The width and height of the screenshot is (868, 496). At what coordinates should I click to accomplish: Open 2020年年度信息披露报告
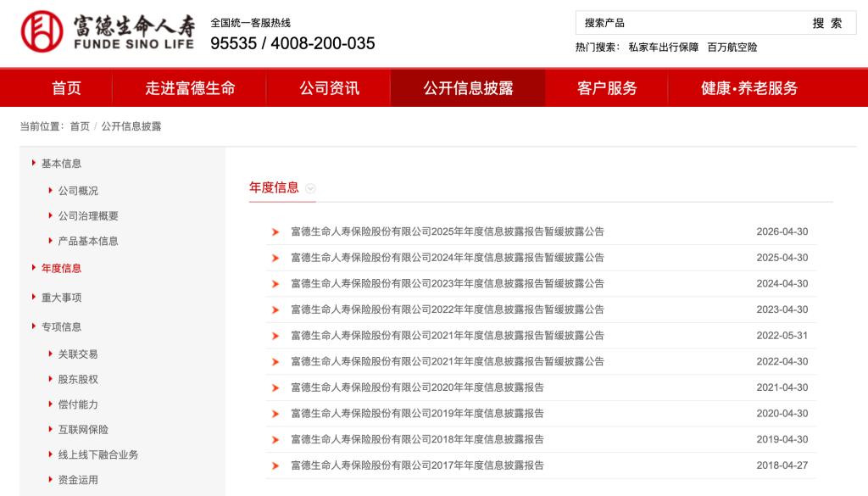417,387
